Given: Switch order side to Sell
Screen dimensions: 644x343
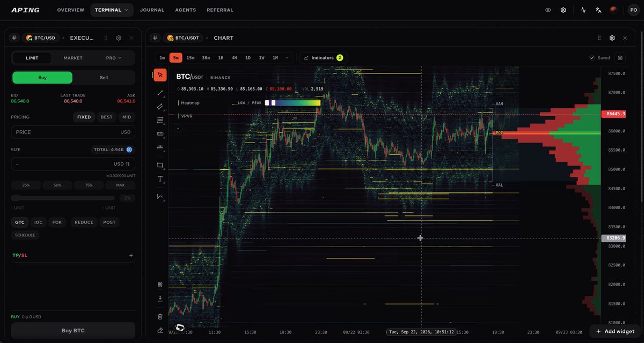Looking at the screenshot, I should [x=104, y=78].
